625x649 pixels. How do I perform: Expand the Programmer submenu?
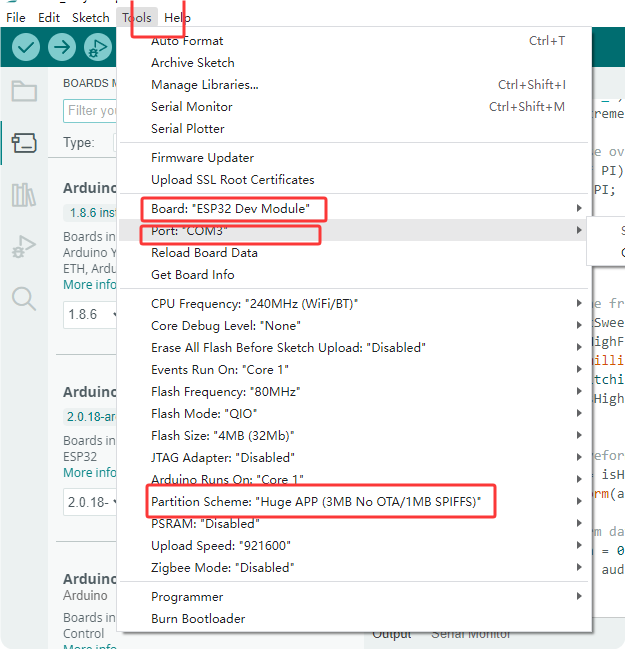coord(354,596)
